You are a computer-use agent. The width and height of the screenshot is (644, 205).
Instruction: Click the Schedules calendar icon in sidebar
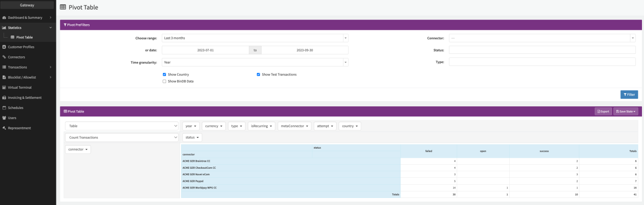[x=4, y=108]
